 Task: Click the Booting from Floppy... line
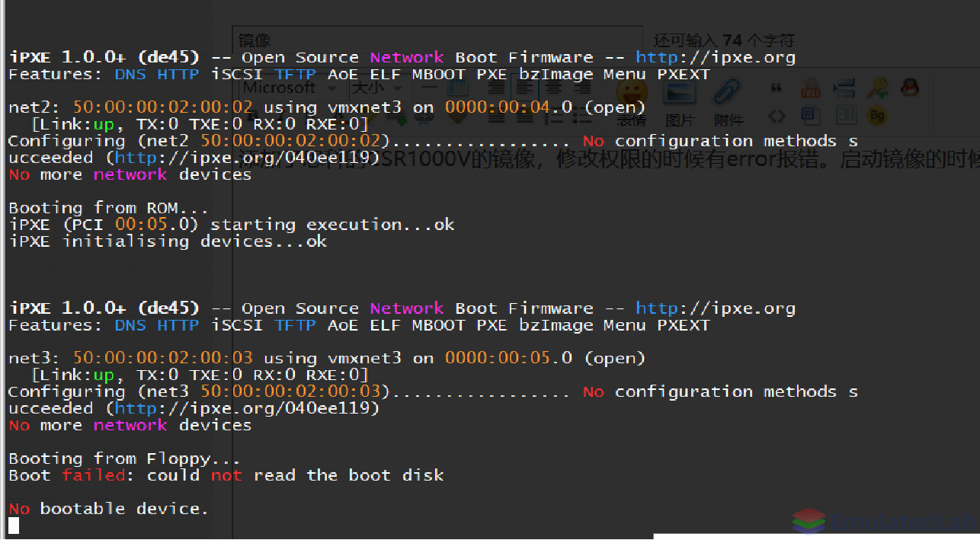[x=124, y=459]
